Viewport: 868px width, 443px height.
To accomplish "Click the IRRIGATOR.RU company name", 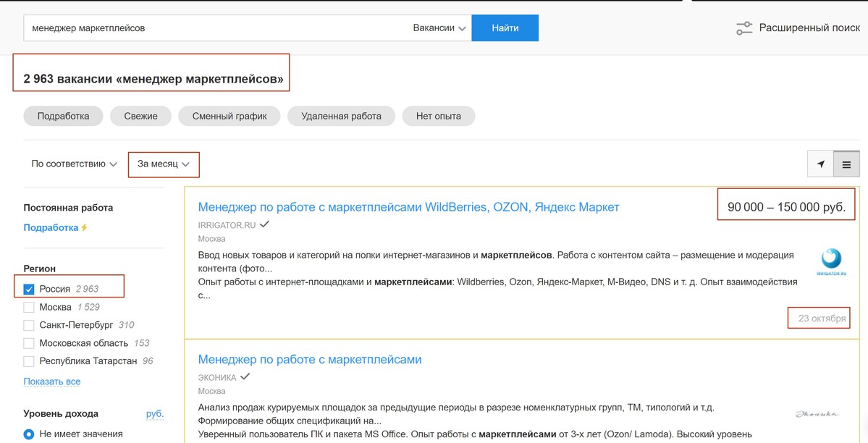I will 227,225.
